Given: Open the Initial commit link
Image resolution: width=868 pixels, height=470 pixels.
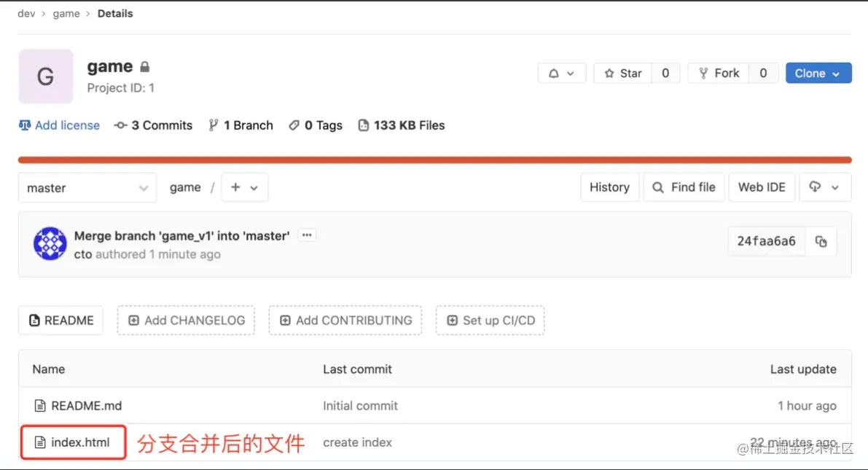Looking at the screenshot, I should click(360, 406).
